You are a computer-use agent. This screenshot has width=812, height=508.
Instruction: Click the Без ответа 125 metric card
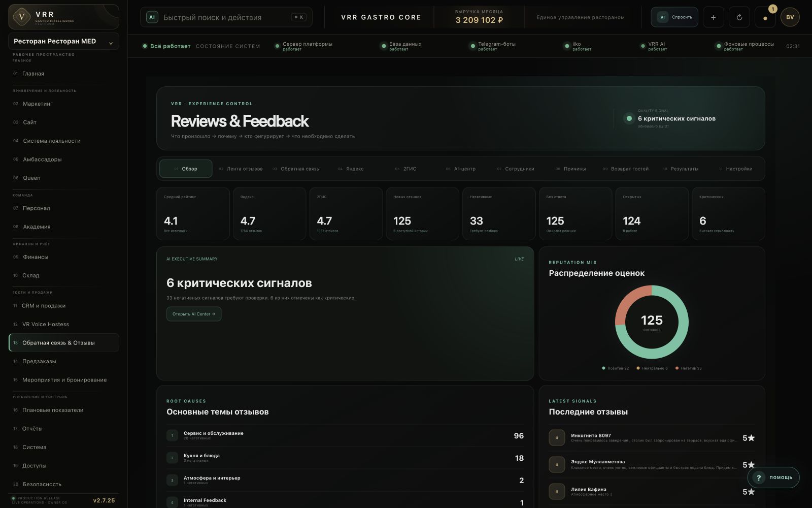[576, 213]
